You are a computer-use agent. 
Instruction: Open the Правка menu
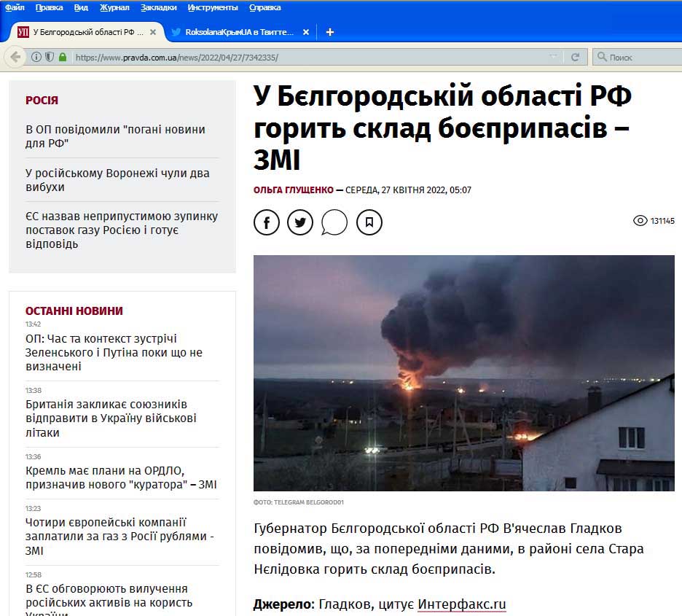[x=49, y=7]
